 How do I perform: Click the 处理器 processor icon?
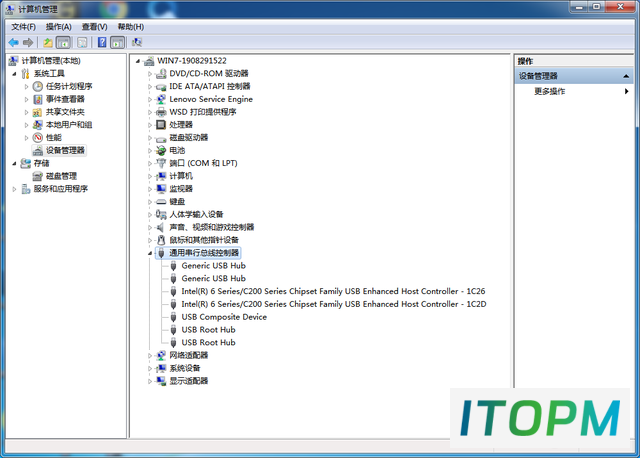click(161, 125)
